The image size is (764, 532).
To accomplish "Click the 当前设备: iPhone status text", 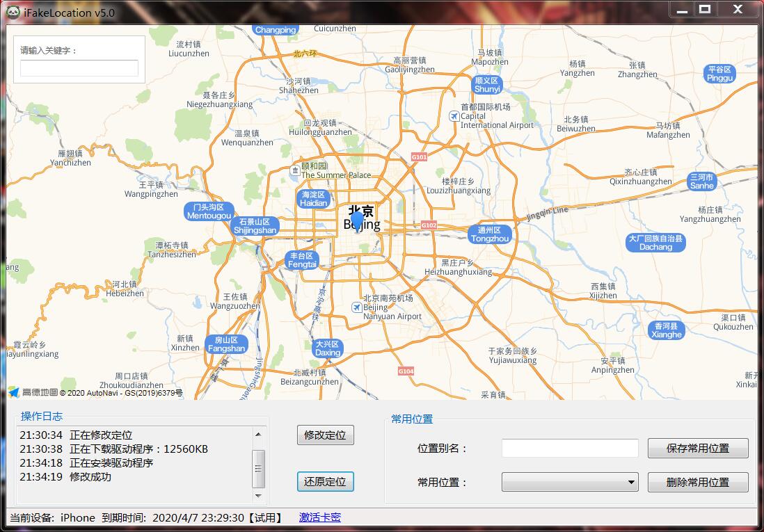I will [x=53, y=517].
